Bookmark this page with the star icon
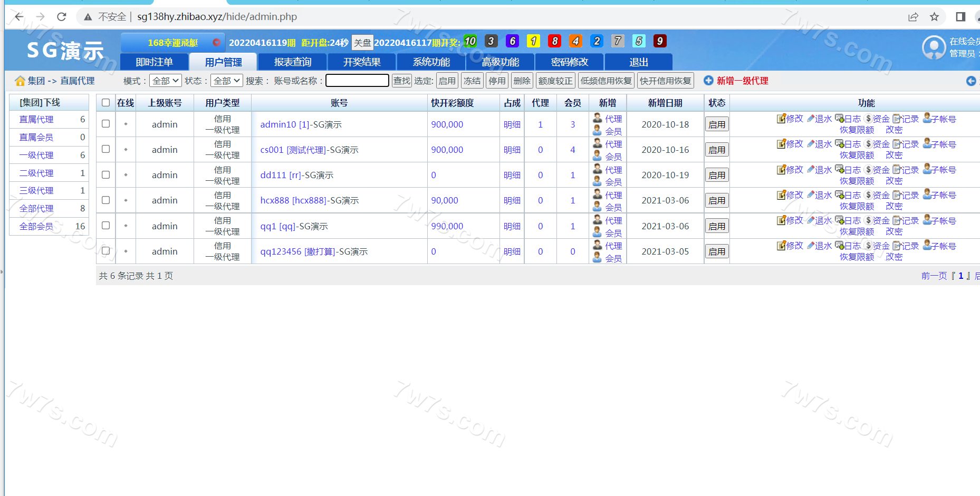This screenshot has height=496, width=980. (934, 17)
